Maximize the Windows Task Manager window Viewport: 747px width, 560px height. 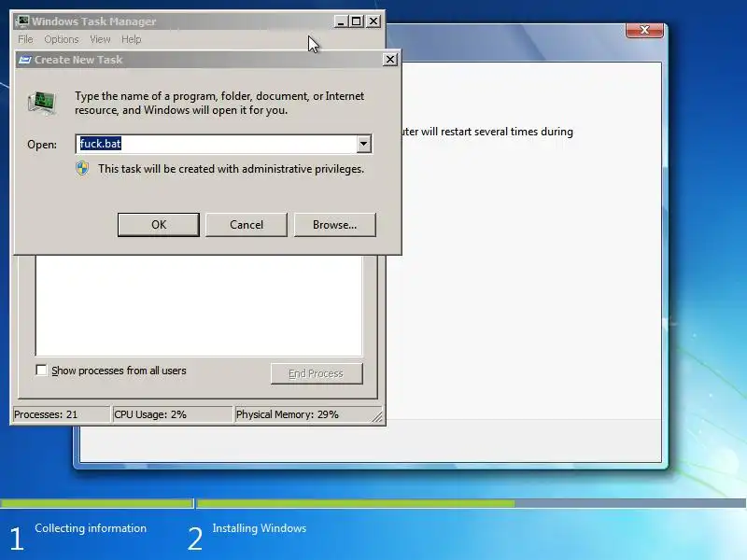[x=357, y=21]
